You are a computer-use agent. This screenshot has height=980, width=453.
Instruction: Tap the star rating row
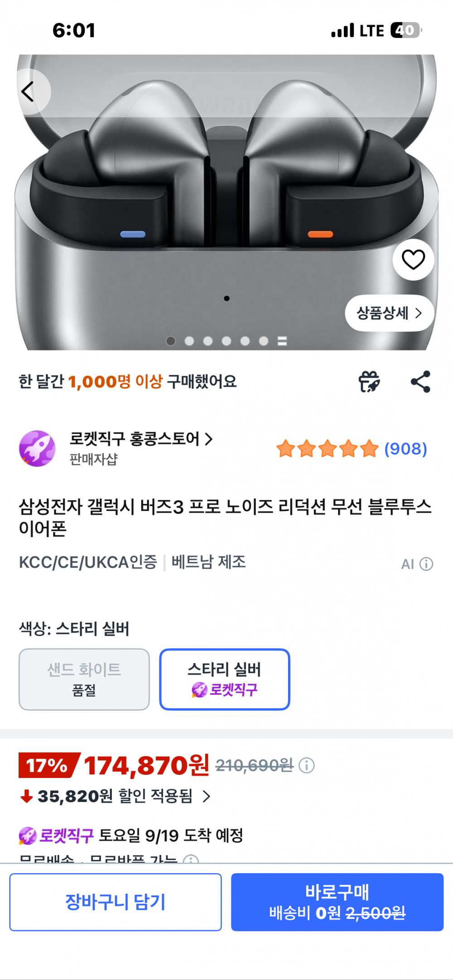coord(328,449)
